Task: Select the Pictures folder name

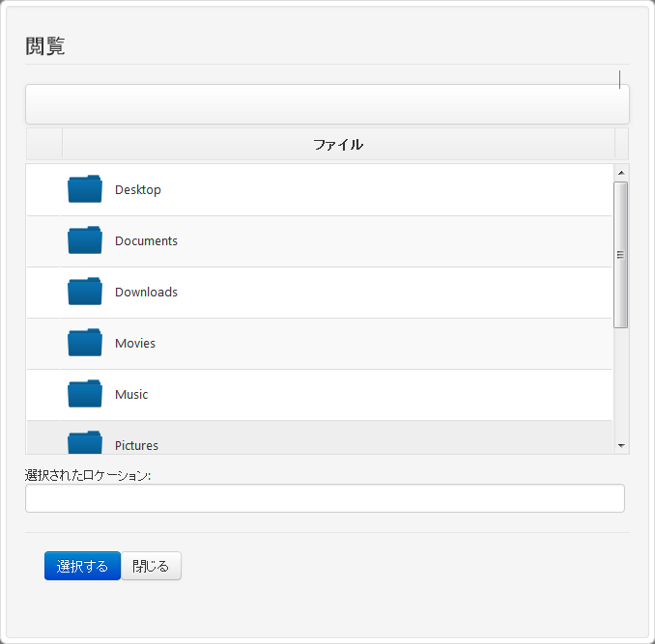Action: [136, 445]
